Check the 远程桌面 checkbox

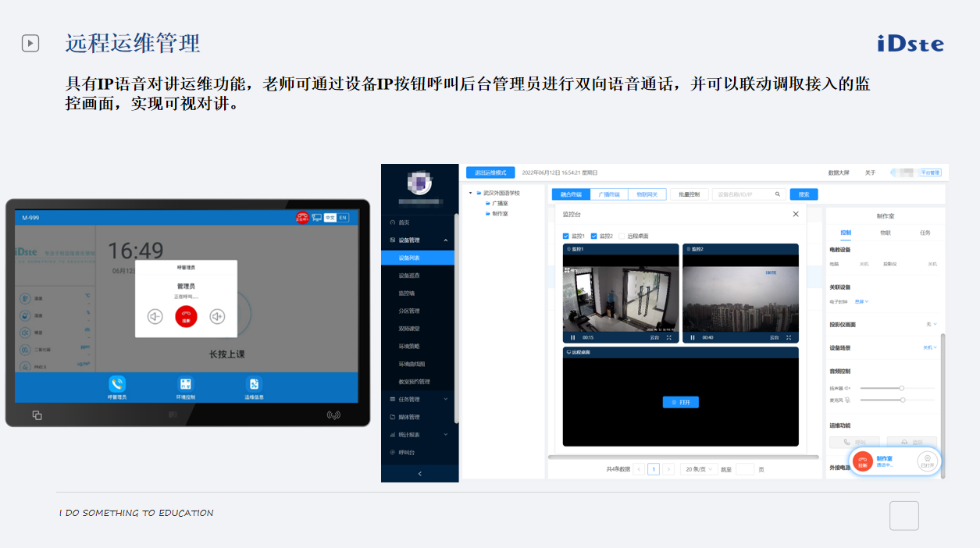[x=622, y=236]
